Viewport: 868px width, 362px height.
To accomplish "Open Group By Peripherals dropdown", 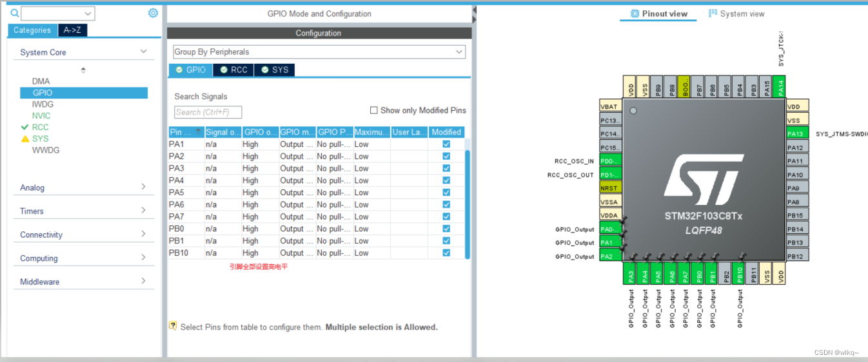I will point(319,52).
